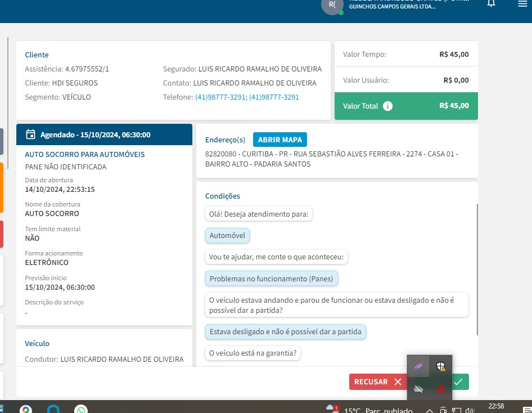
Task: Click Vou te ajudar, me conte message
Action: (276, 257)
